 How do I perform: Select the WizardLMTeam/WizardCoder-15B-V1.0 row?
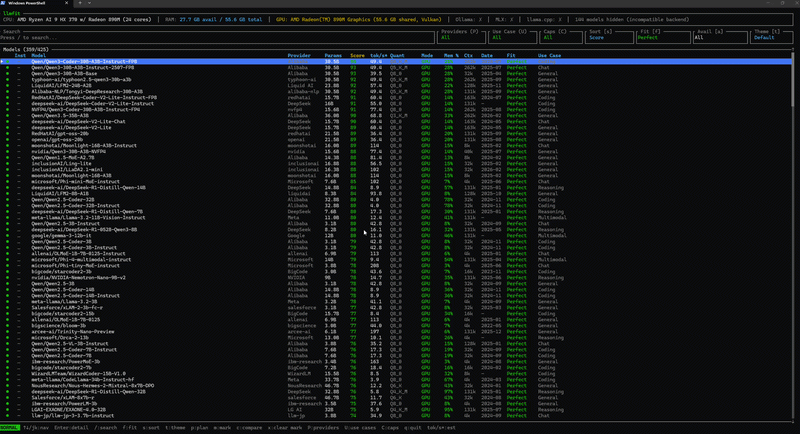[x=396, y=374]
